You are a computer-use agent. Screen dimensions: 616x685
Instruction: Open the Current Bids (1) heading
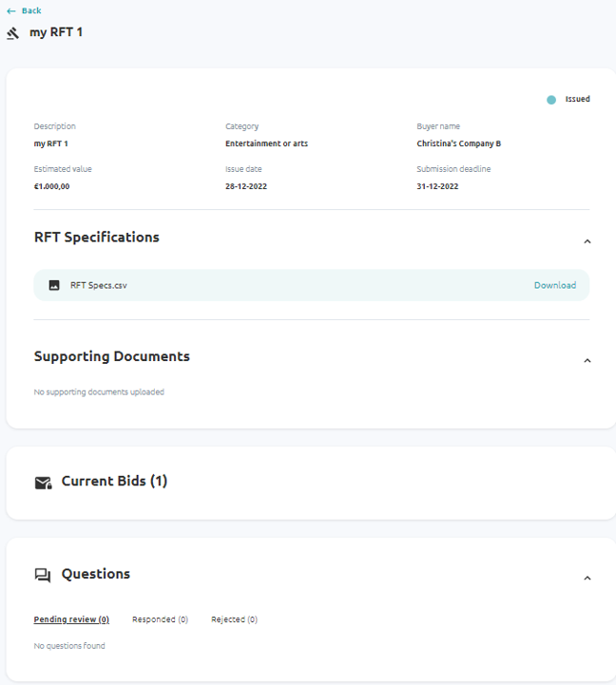pos(114,482)
